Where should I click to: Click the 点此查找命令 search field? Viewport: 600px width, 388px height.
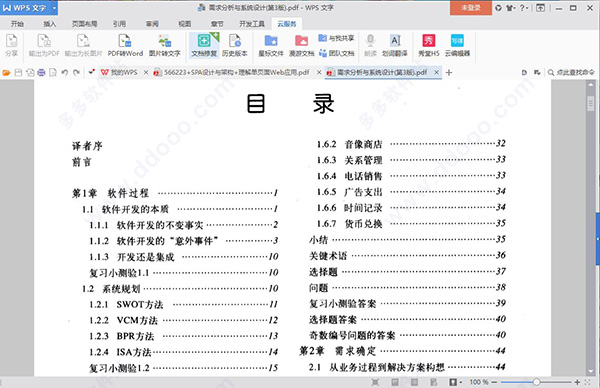[571, 72]
